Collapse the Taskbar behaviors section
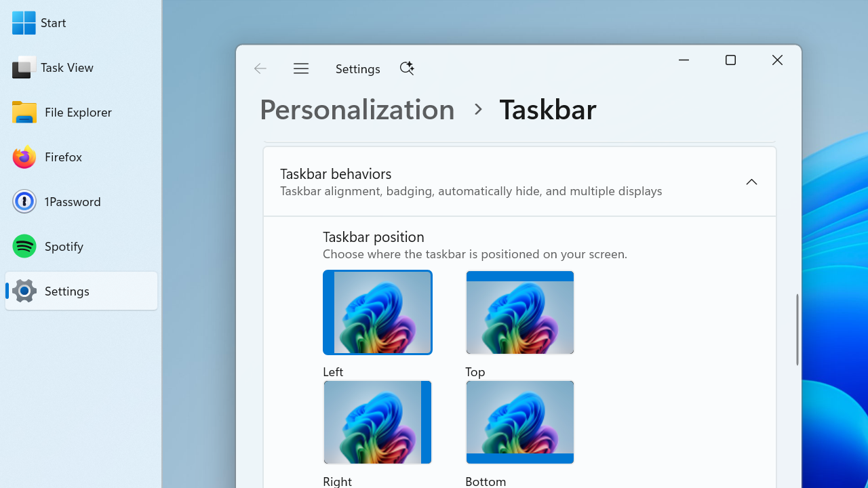 751,182
